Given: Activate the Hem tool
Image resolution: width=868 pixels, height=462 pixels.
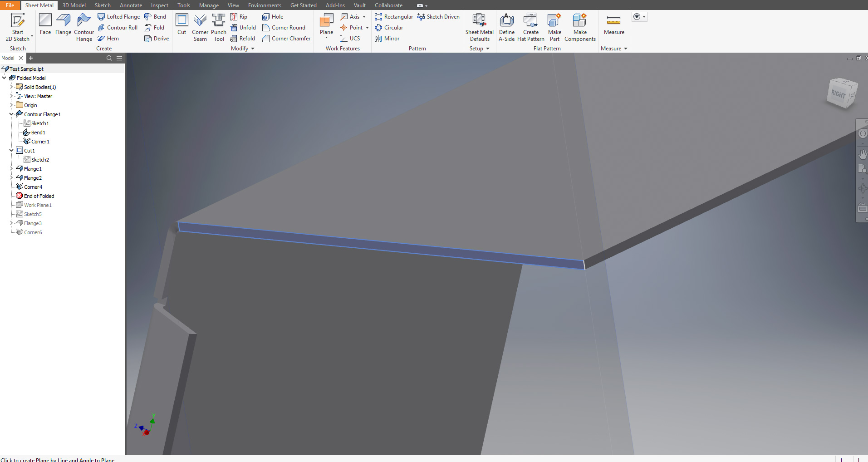Looking at the screenshot, I should tap(108, 39).
